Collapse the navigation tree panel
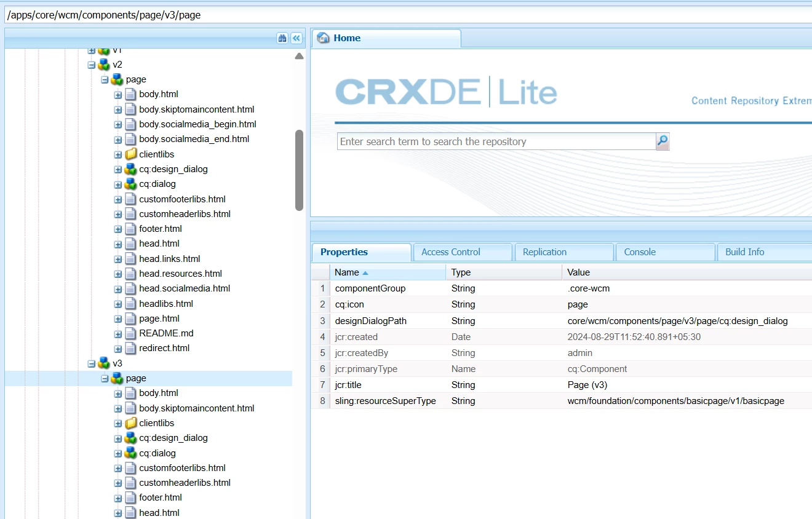 point(297,38)
